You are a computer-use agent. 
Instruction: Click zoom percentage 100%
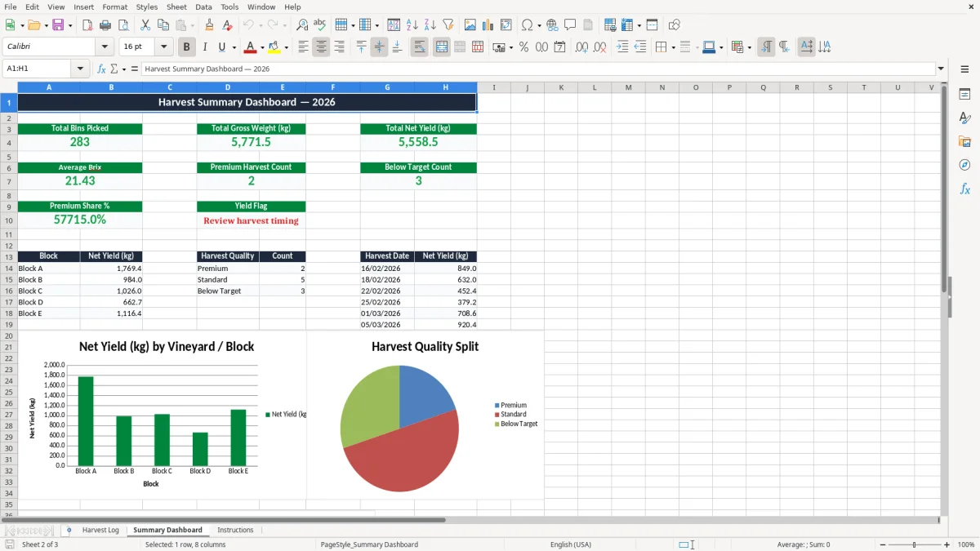pos(966,544)
